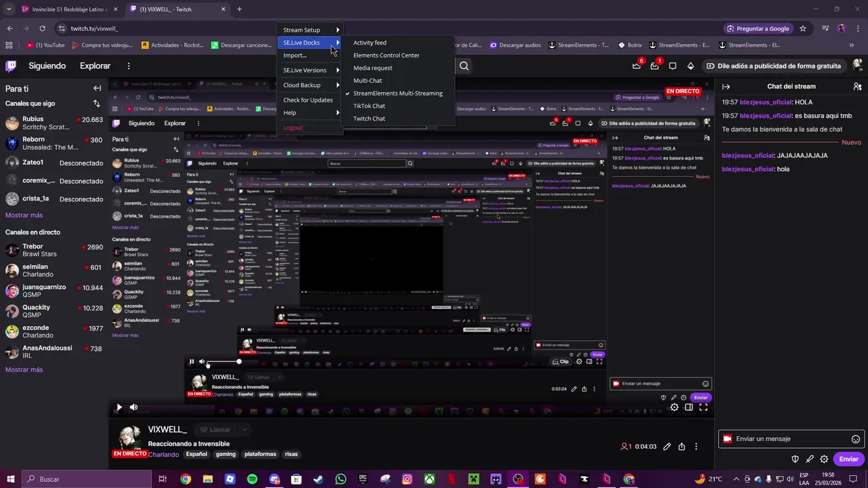
Task: Expand the Llamar dropdown chevron
Action: coord(244,430)
